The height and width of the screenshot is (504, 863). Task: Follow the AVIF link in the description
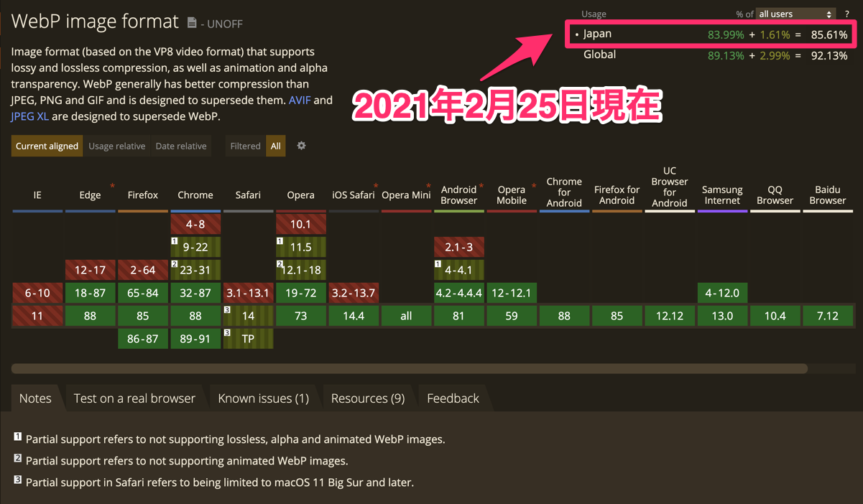coord(300,100)
